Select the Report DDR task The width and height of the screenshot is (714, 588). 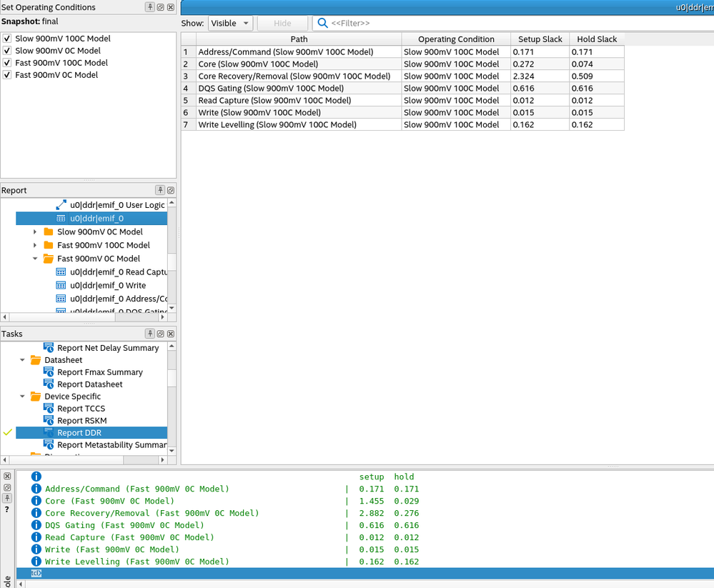pyautogui.click(x=79, y=433)
